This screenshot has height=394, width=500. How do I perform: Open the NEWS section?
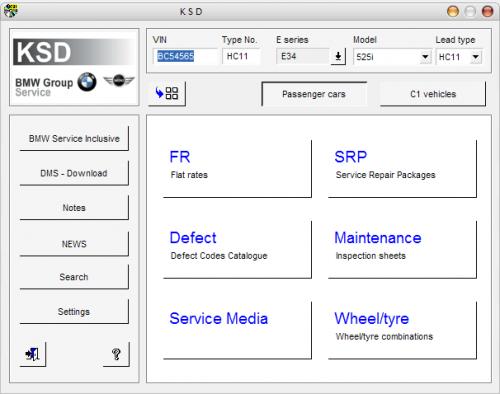coord(74,244)
